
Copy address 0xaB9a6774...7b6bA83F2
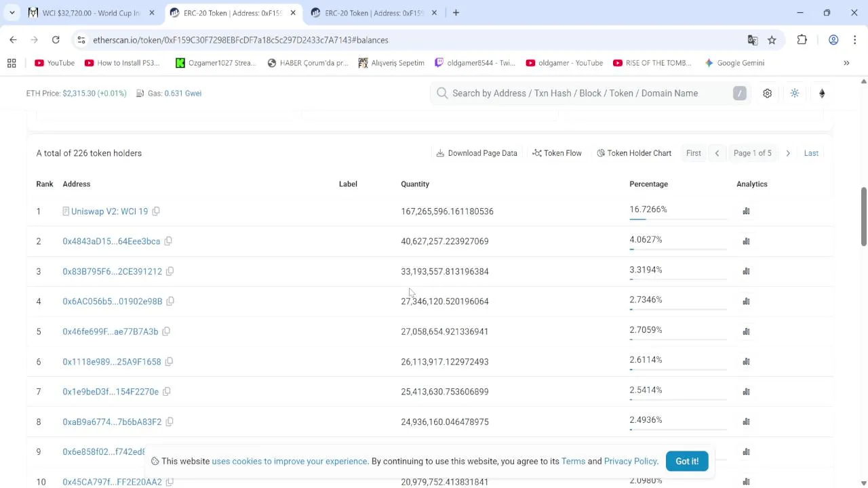pos(170,422)
